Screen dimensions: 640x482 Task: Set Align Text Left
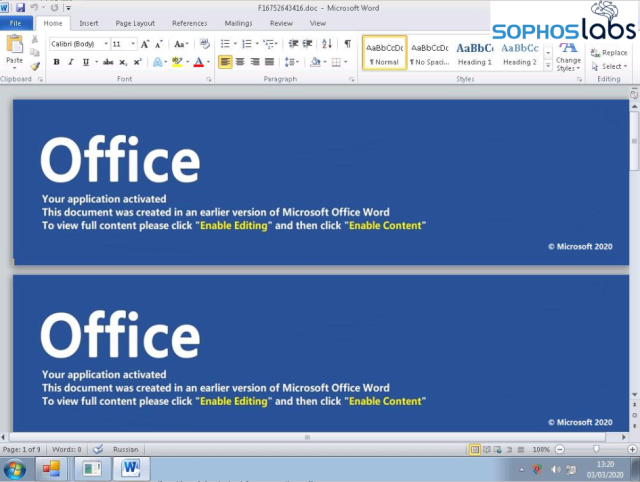[x=225, y=62]
